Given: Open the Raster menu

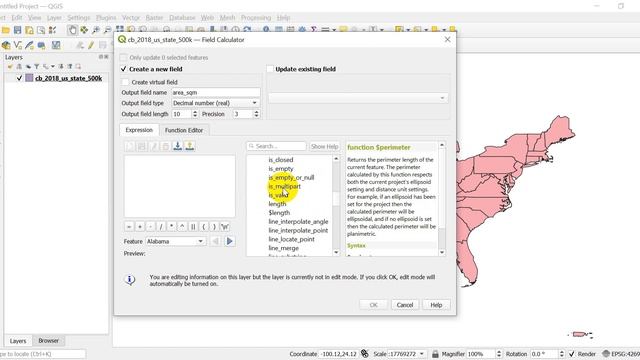Looking at the screenshot, I should [x=154, y=18].
